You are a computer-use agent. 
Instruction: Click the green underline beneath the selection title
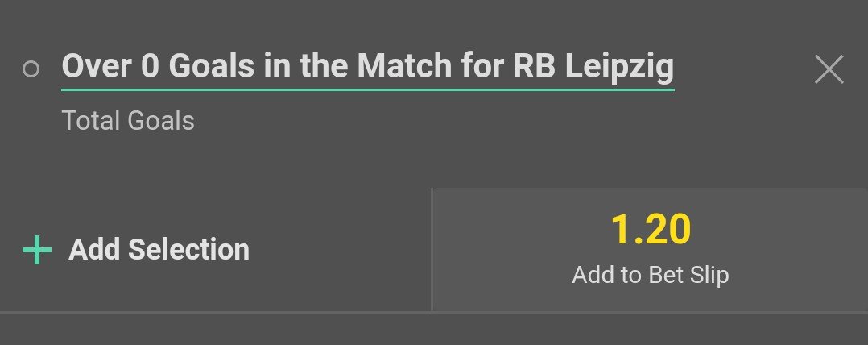(367, 89)
